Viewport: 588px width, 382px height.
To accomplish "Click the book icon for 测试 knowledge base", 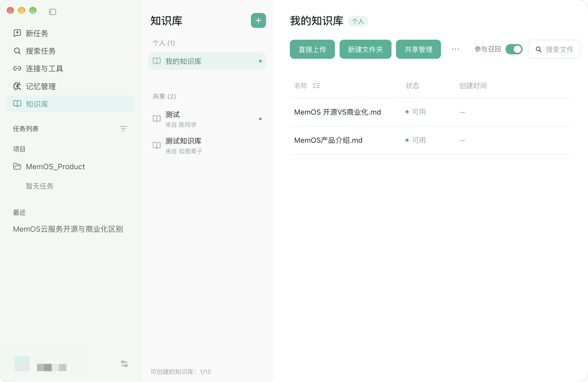I will point(157,119).
